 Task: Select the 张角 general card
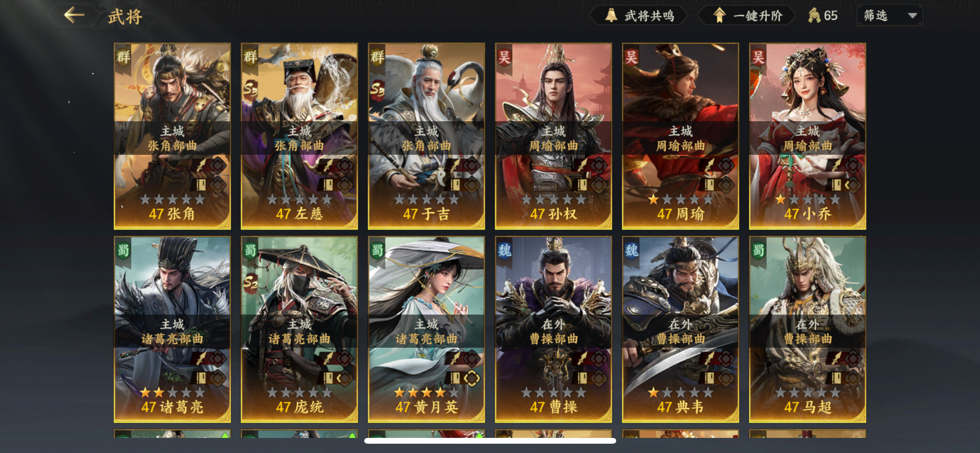pos(172,136)
